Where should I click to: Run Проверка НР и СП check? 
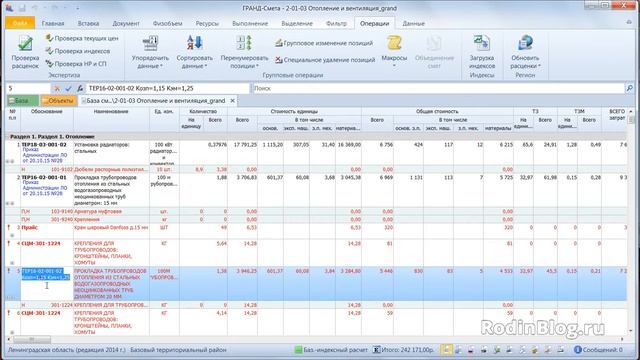pyautogui.click(x=76, y=64)
